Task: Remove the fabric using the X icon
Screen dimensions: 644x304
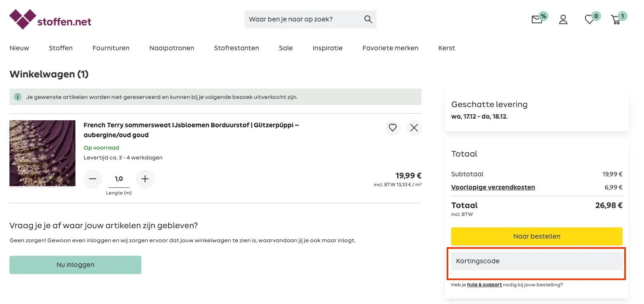Action: pyautogui.click(x=414, y=128)
